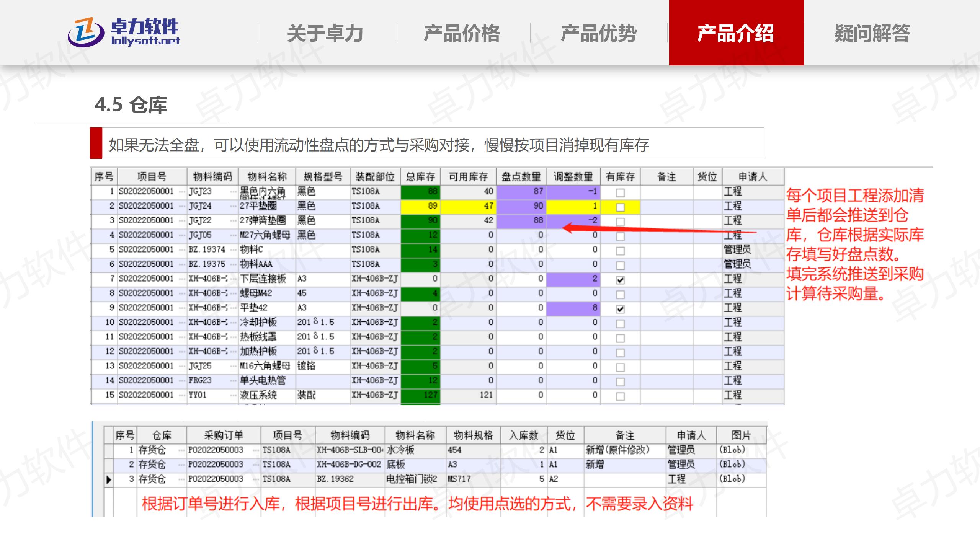Click row indicator arrow for 电控箱门锁2 row

point(109,479)
